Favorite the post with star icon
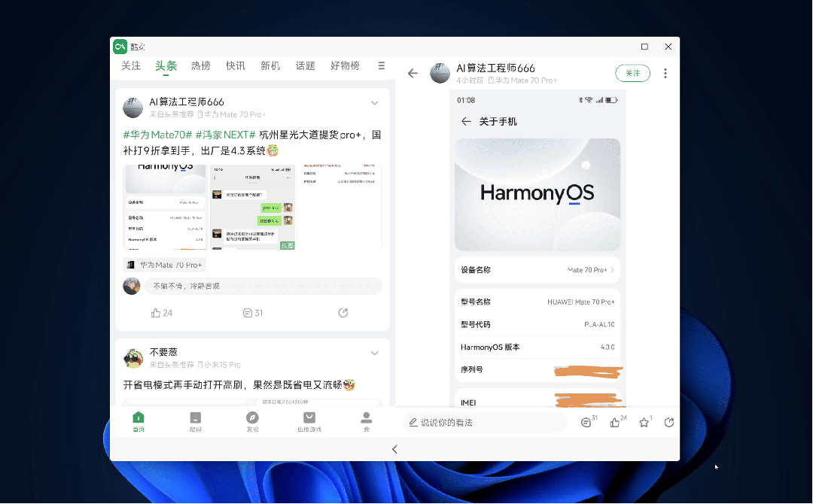The image size is (813, 504). (x=644, y=422)
